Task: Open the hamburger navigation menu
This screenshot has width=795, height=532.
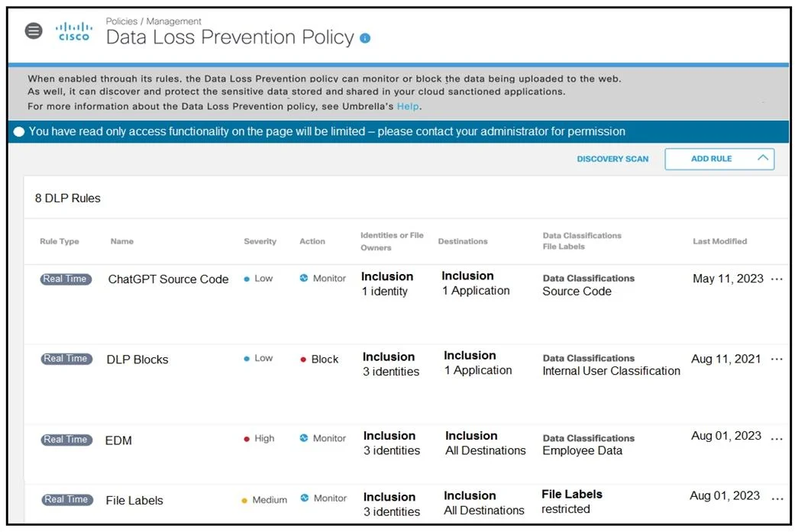Action: coord(34,31)
